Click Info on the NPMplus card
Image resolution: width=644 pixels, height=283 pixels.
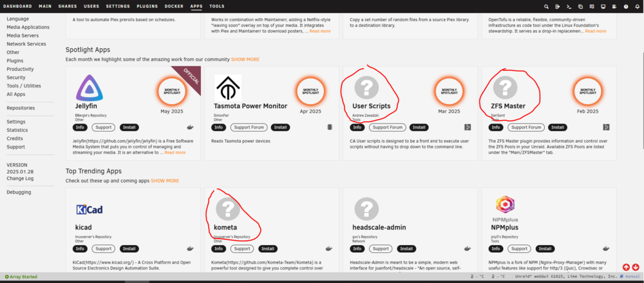click(x=496, y=249)
